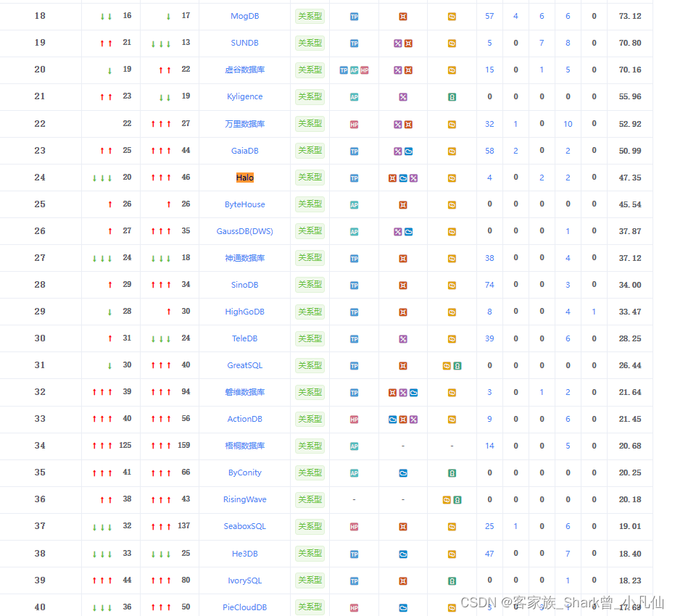The height and width of the screenshot is (616, 675).
Task: Open the 虚谷数据库 link
Action: click(244, 70)
